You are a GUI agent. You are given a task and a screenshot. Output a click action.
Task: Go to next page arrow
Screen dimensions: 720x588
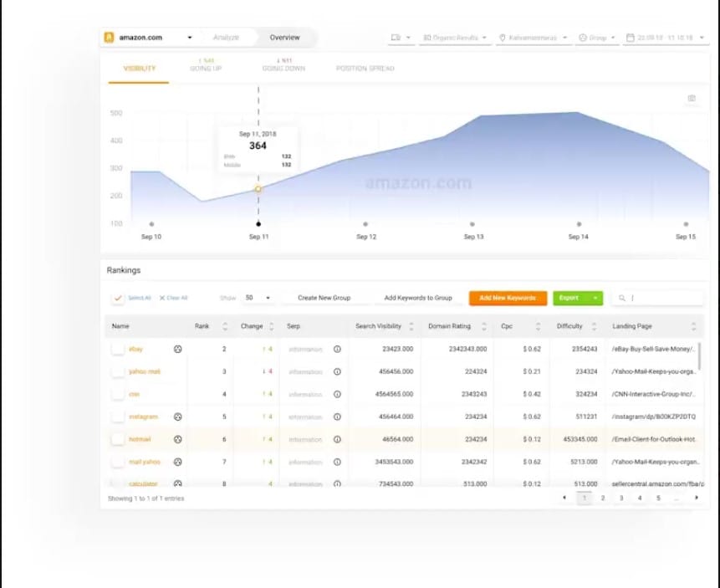tap(697, 498)
